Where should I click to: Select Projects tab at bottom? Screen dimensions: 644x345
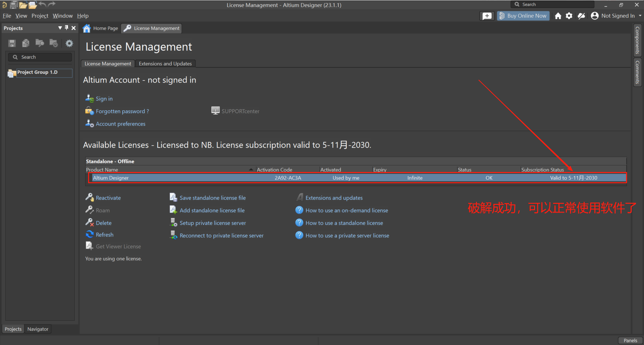(x=13, y=329)
